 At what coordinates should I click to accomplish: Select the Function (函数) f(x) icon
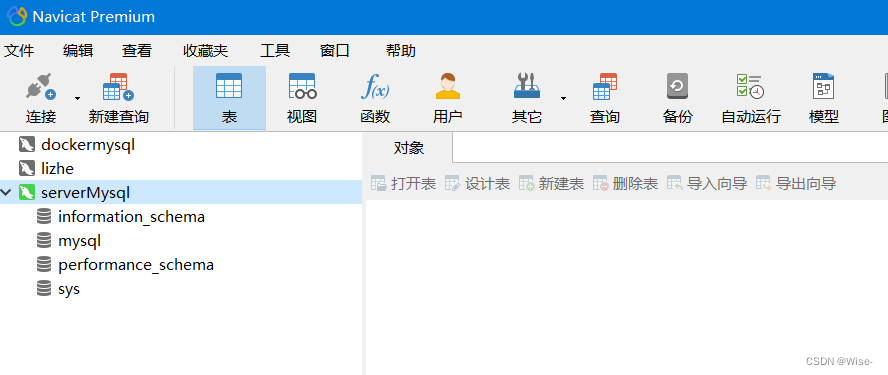(375, 87)
